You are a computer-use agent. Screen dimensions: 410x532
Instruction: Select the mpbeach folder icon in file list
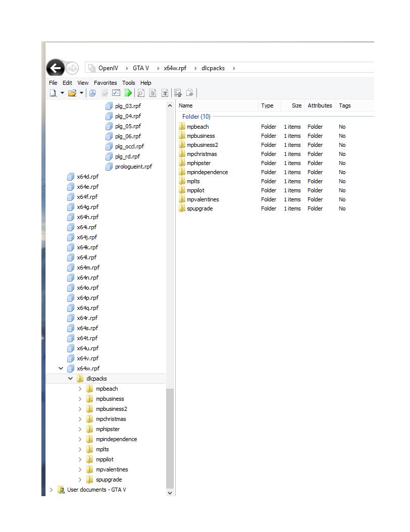point(182,127)
